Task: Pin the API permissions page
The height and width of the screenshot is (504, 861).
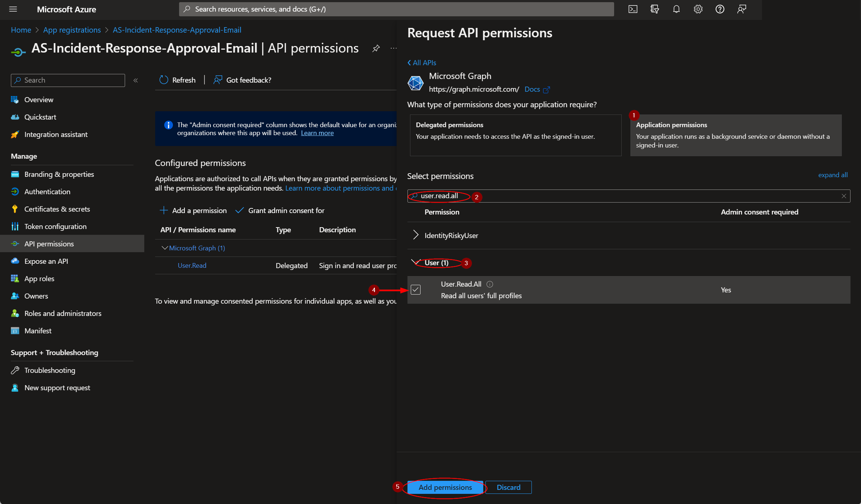Action: (376, 48)
